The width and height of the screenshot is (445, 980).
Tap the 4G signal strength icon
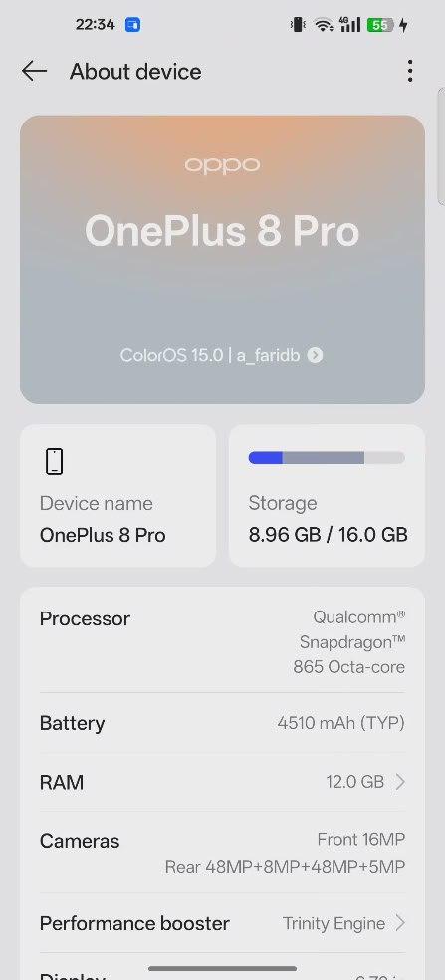(x=350, y=24)
